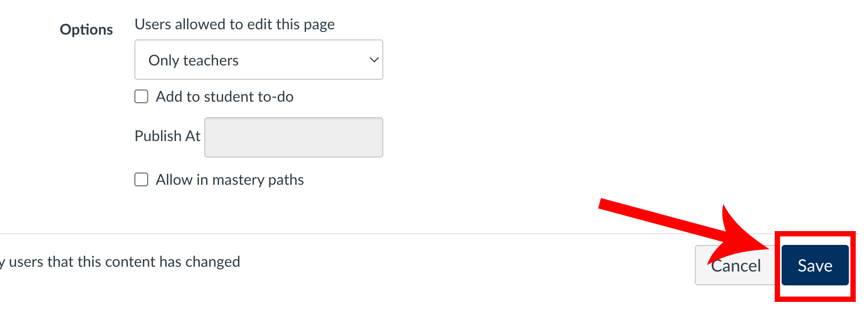The image size is (868, 312).
Task: Click the Options section heading
Action: (x=86, y=29)
